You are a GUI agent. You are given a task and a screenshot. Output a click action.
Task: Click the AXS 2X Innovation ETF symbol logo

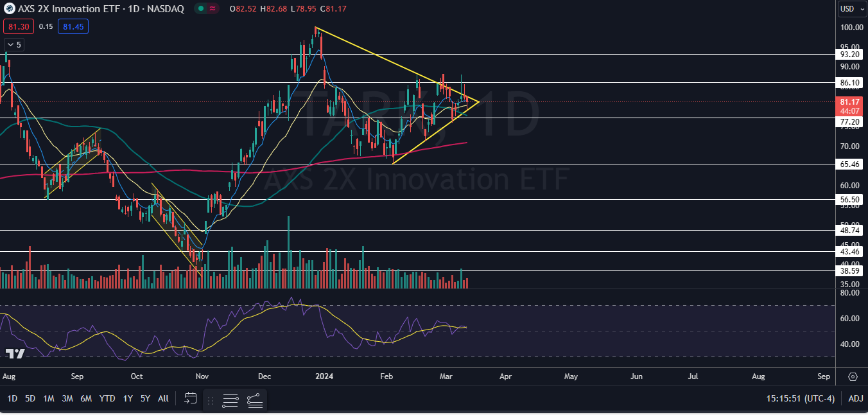point(10,9)
